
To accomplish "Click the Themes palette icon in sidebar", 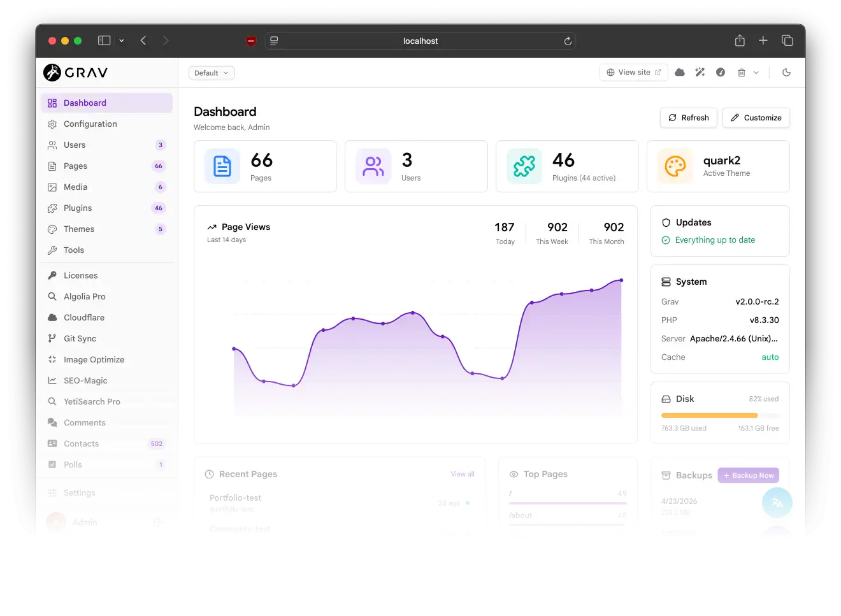I will point(52,229).
